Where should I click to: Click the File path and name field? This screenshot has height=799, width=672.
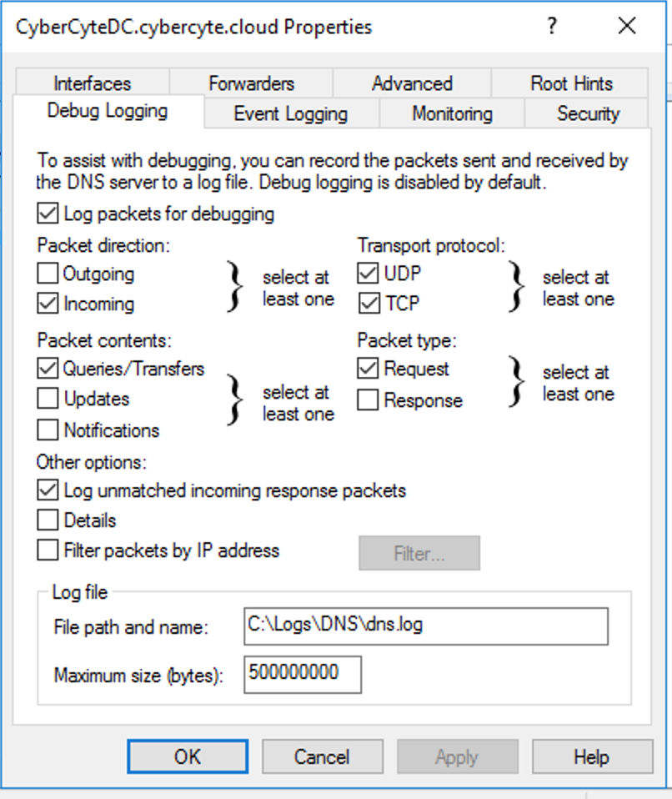coord(426,626)
